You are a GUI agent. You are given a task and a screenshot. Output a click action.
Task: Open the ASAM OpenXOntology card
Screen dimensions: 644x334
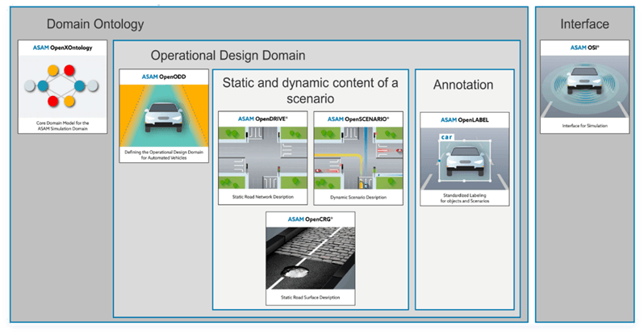pos(62,86)
